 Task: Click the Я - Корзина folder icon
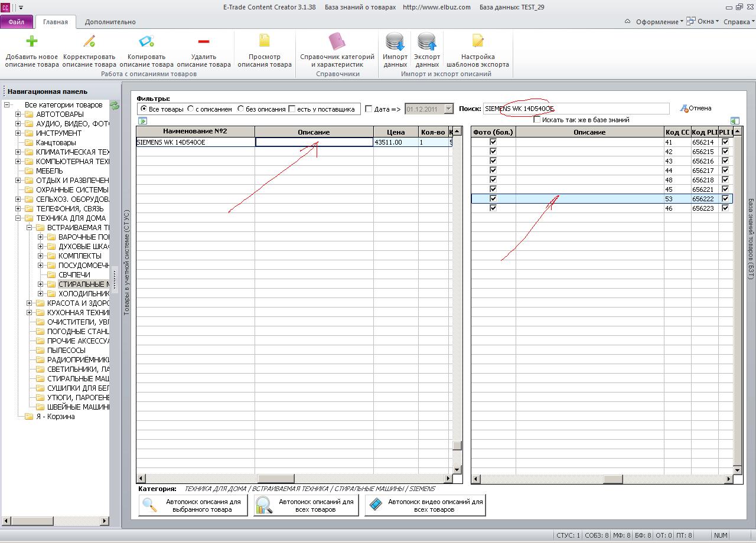click(x=29, y=417)
